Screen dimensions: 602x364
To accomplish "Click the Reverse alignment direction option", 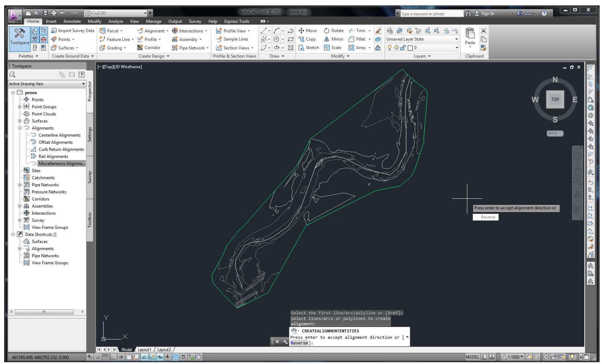I will [486, 217].
